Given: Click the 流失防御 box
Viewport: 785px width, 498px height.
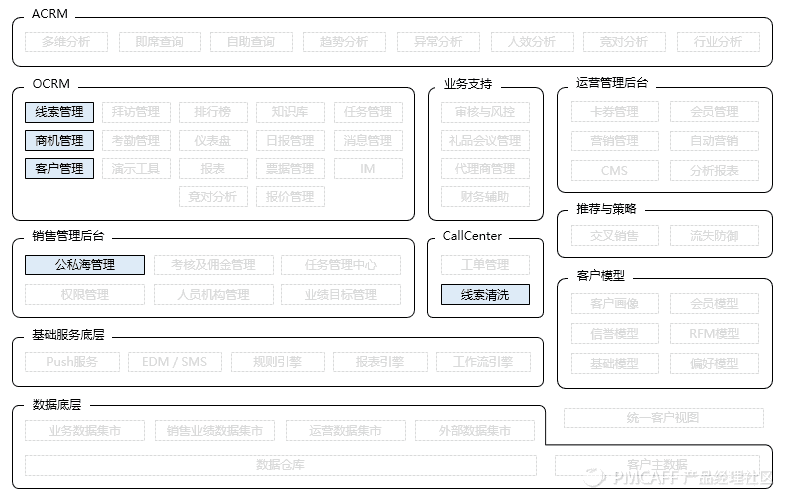Looking at the screenshot, I should coord(714,236).
